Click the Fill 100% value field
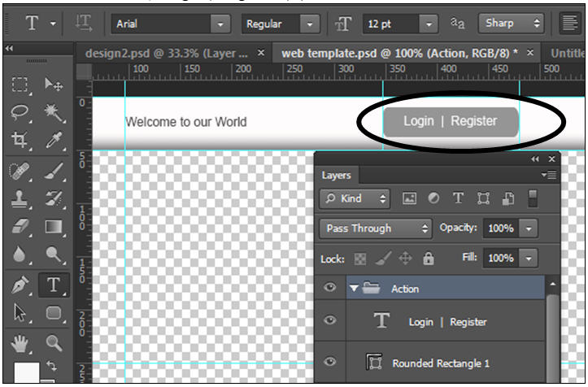This screenshot has height=387, width=588. [501, 258]
